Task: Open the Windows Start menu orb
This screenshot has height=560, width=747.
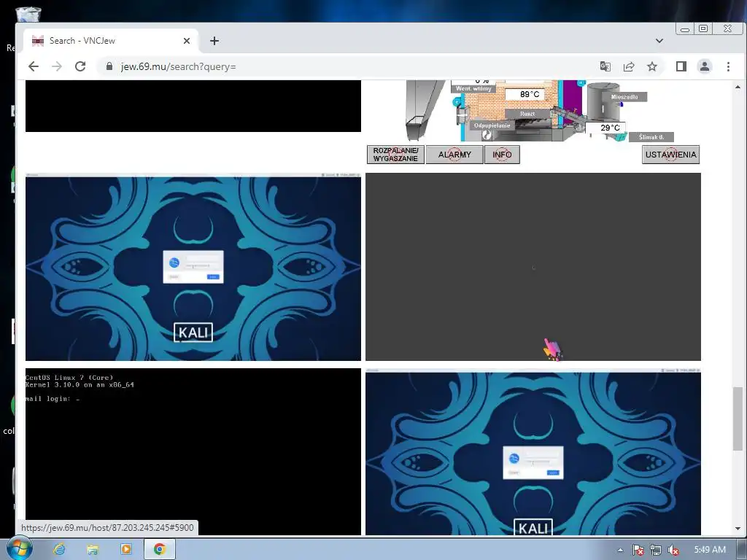Action: point(18,549)
